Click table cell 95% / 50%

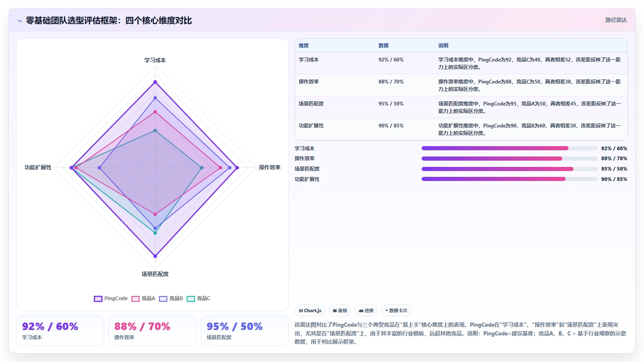(x=391, y=104)
